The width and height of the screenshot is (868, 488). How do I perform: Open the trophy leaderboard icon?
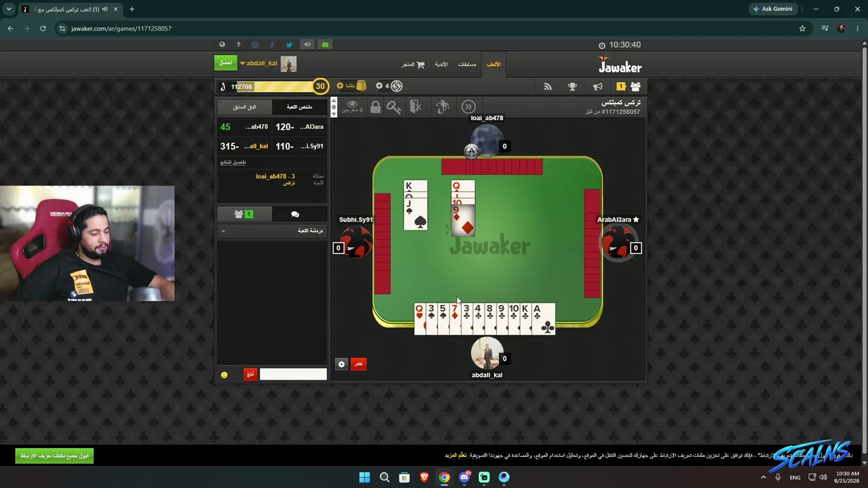pos(572,87)
